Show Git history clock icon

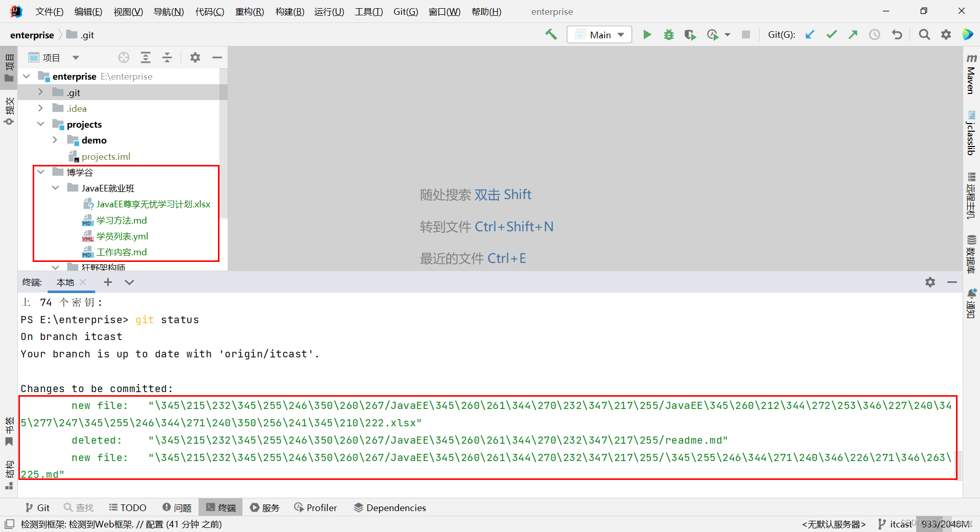coord(875,35)
